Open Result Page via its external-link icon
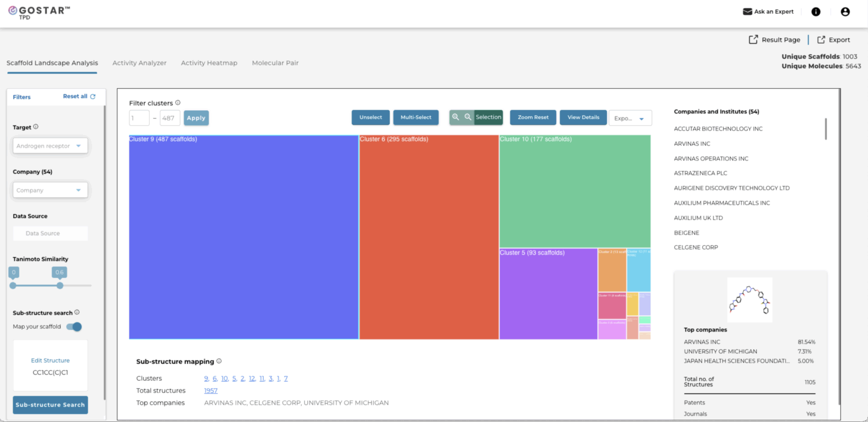This screenshot has width=868, height=422. click(753, 40)
